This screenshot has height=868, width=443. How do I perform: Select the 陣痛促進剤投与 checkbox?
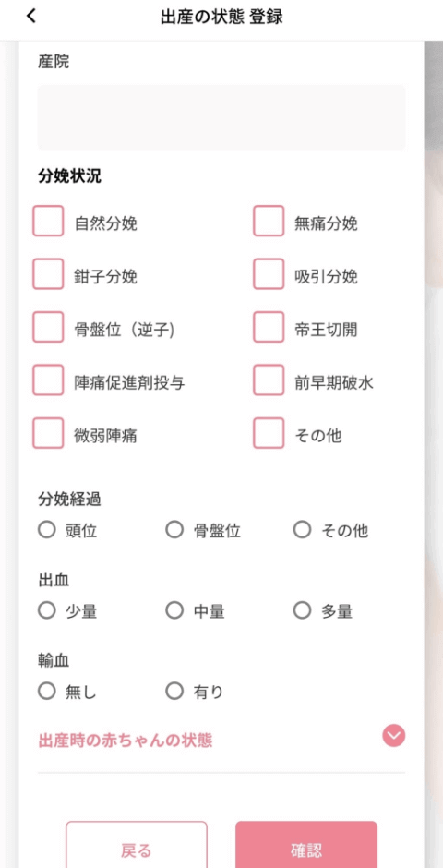48,380
